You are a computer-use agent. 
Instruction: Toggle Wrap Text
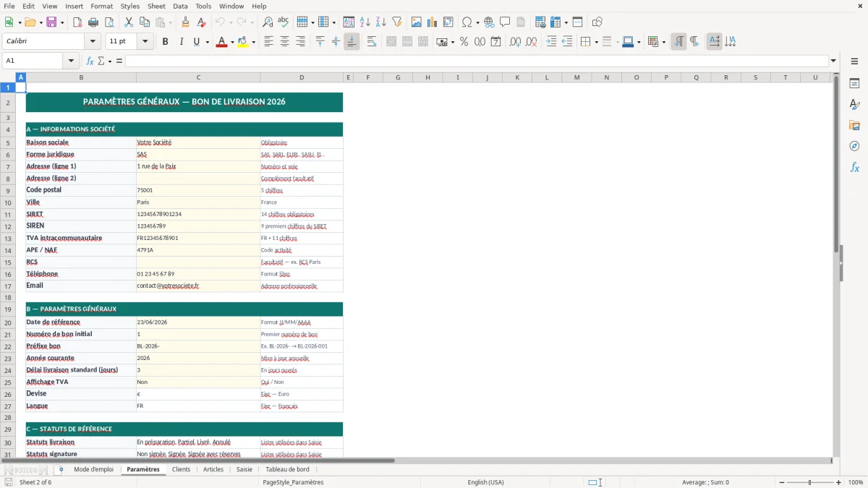click(372, 42)
